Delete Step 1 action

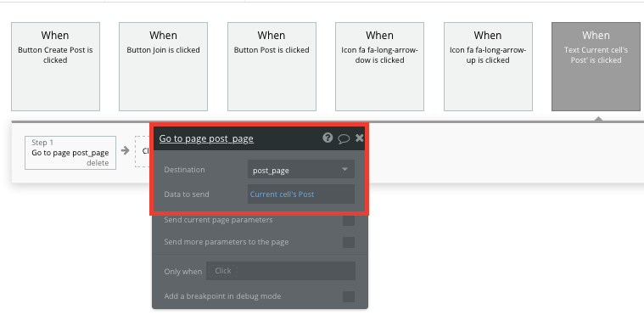98,163
